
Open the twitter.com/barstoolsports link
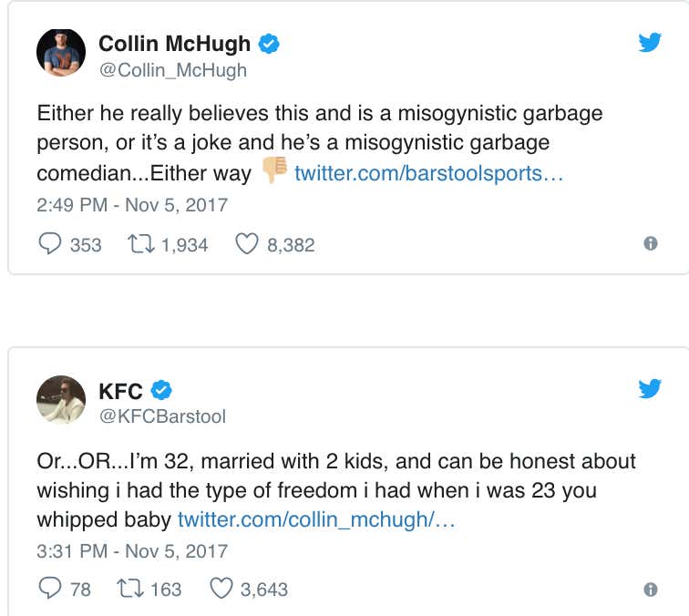point(428,172)
